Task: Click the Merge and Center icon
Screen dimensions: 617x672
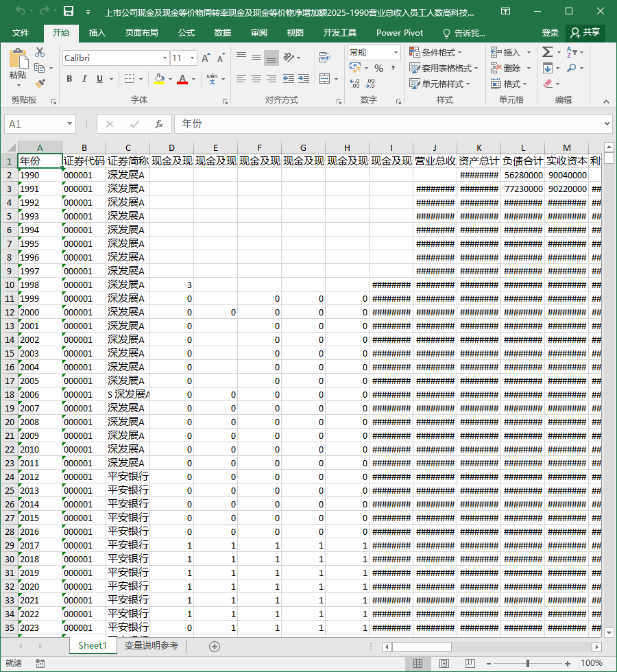Action: point(325,79)
